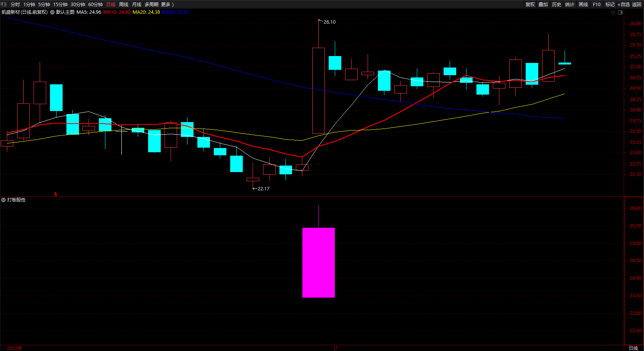The width and height of the screenshot is (644, 351).
Task: Select the 60分钟 period tab
Action: click(x=95, y=5)
